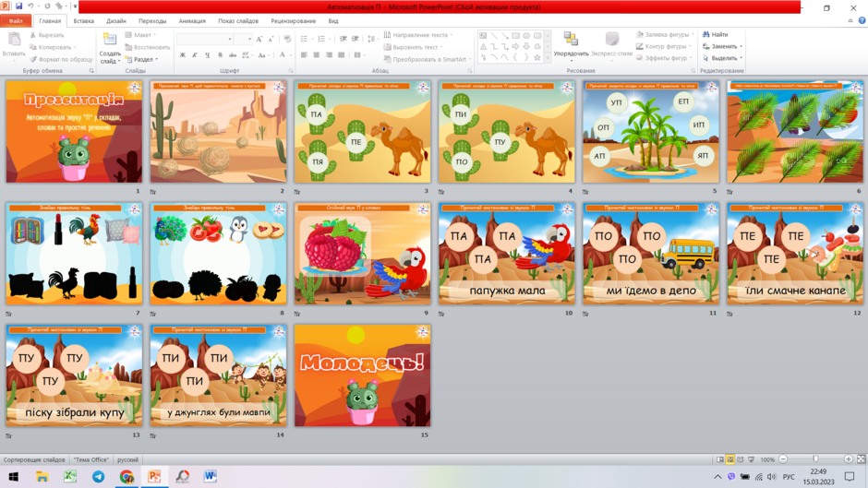This screenshot has width=868, height=488.
Task: Toggle bold Ж formatting
Action: tap(183, 54)
